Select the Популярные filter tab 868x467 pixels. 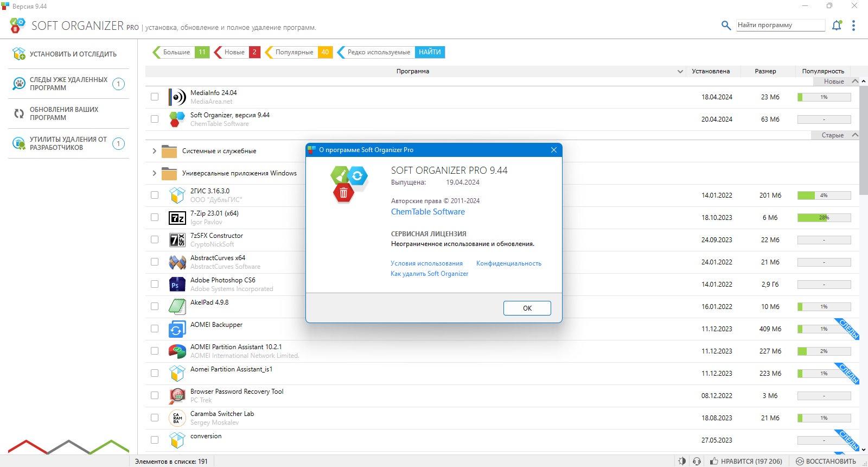pyautogui.click(x=298, y=52)
